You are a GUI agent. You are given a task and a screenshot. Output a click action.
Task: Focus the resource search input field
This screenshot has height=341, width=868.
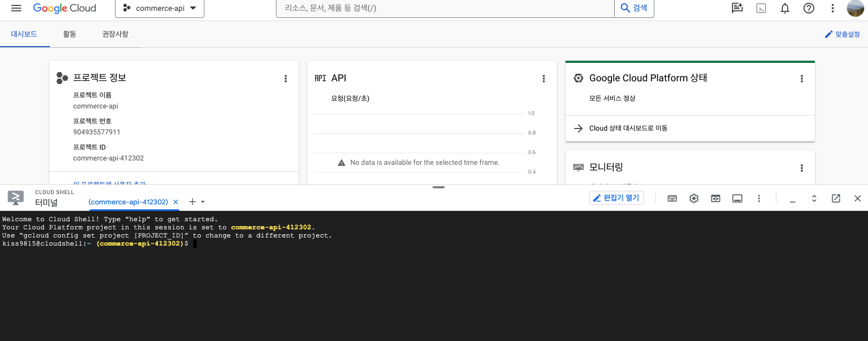pyautogui.click(x=445, y=8)
